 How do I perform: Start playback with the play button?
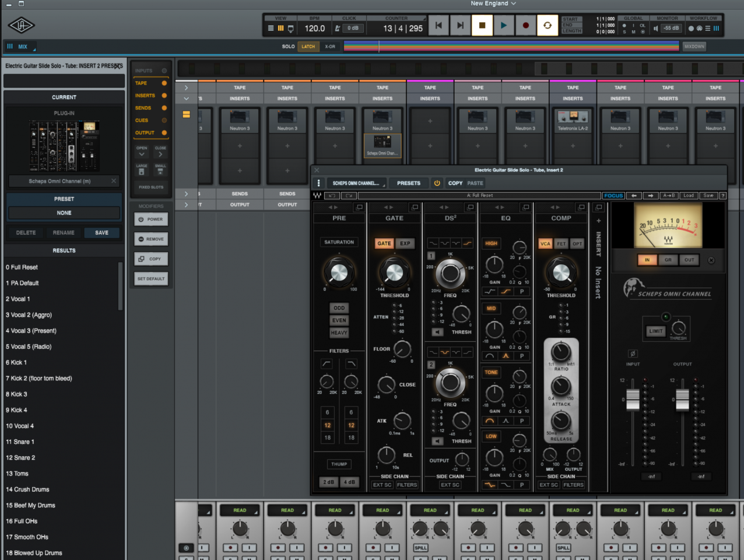(x=504, y=25)
